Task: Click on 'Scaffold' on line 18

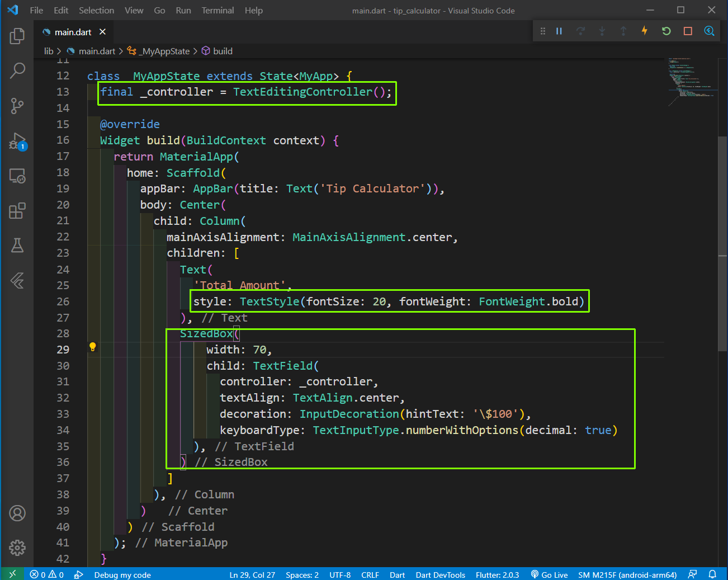Action: (x=193, y=173)
